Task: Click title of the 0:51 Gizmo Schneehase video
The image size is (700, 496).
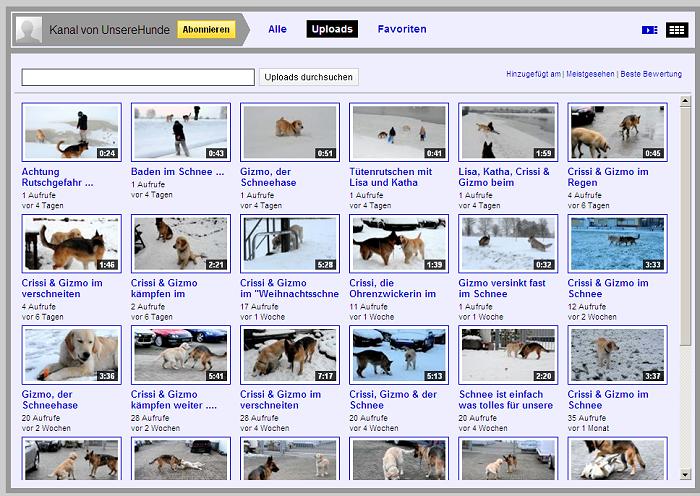Action: [268, 177]
